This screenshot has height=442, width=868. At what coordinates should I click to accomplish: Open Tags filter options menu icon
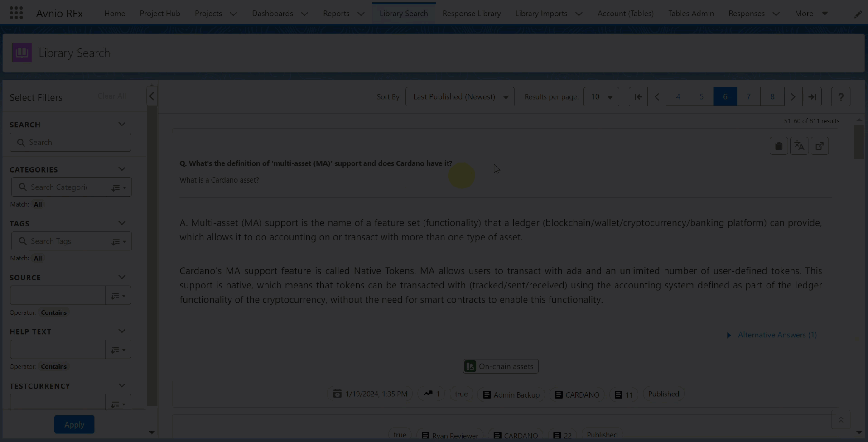click(x=119, y=241)
